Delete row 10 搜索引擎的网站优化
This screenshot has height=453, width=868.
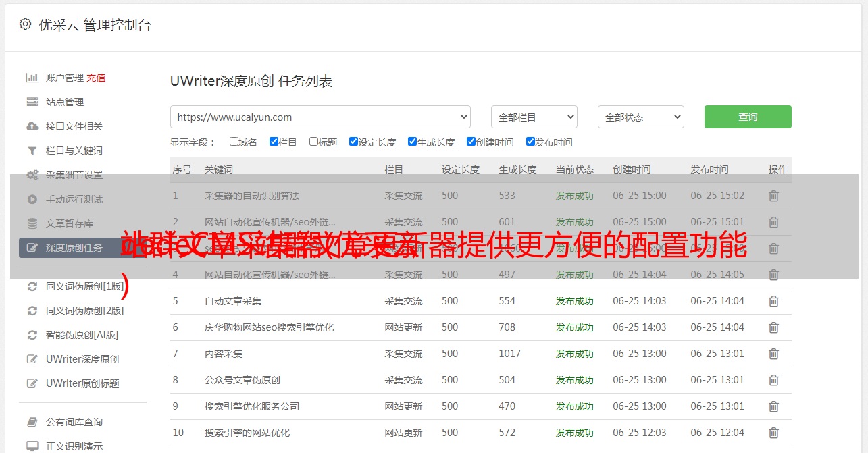pyautogui.click(x=774, y=433)
